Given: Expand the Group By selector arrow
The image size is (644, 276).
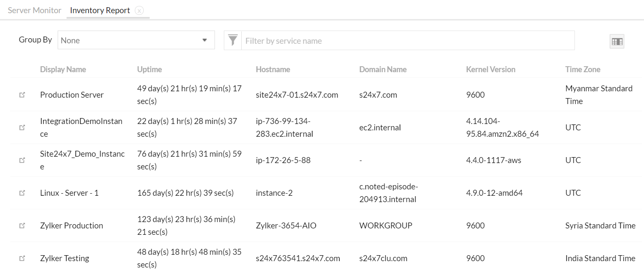Looking at the screenshot, I should pyautogui.click(x=206, y=39).
